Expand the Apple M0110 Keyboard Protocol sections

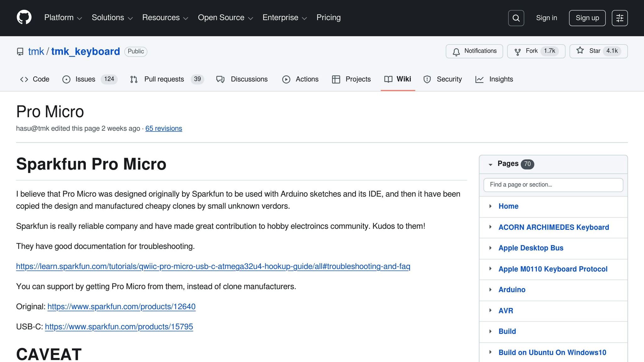(x=490, y=269)
